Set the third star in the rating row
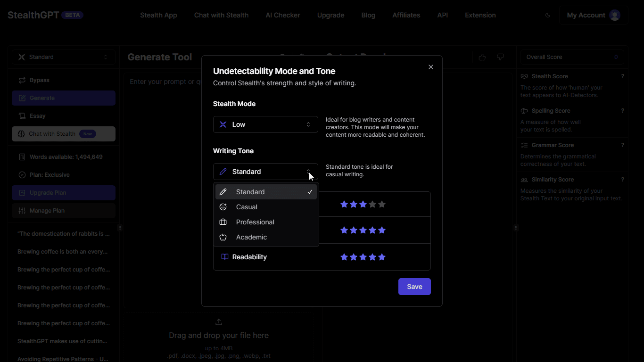Screen dimensions: 644x362 [363, 205]
